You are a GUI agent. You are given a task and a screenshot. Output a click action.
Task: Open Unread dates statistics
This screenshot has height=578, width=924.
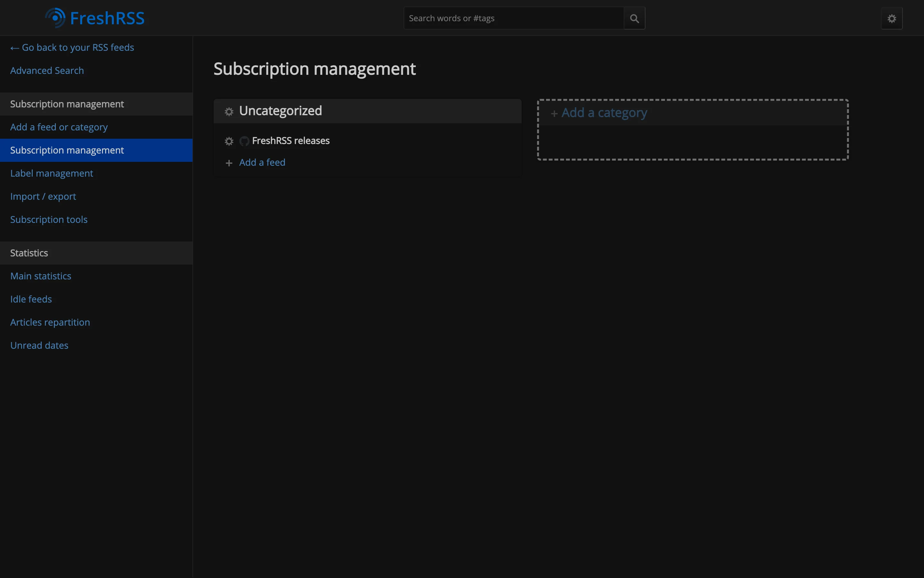pos(96,346)
